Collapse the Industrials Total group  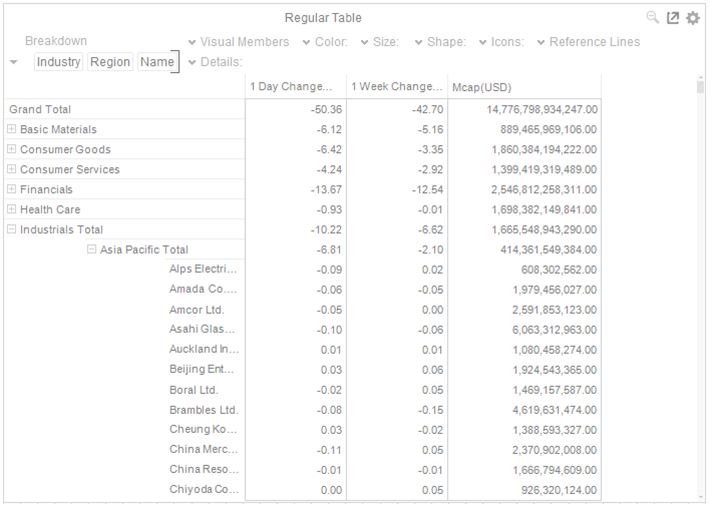point(12,229)
